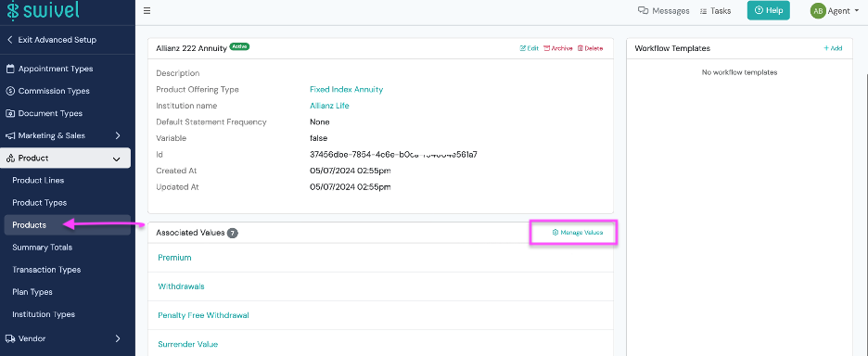Click the Active status badge
The image size is (868, 356).
coord(239,47)
